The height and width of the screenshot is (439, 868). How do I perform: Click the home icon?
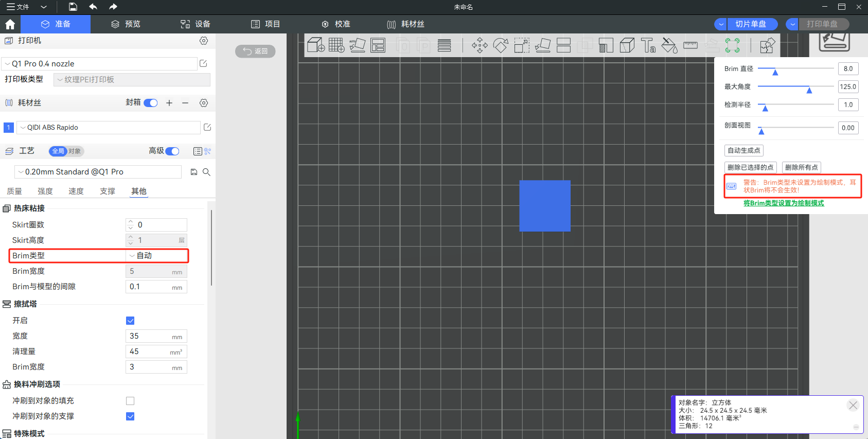coord(10,24)
